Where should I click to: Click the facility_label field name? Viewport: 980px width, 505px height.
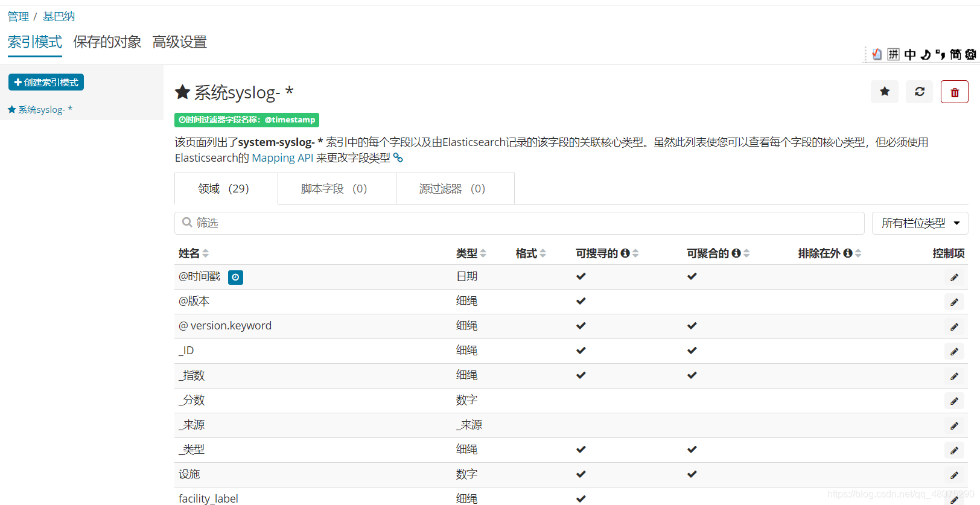pyautogui.click(x=208, y=498)
